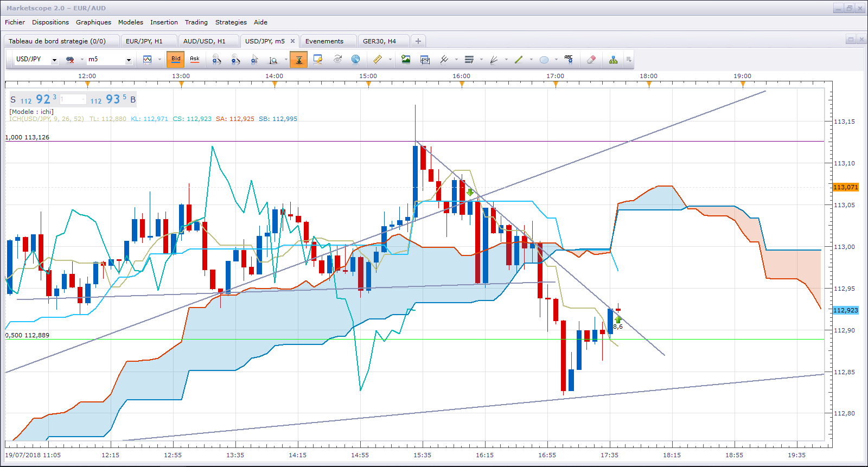This screenshot has height=467, width=868.
Task: Toggle the orange autoscale button
Action: [x=298, y=60]
